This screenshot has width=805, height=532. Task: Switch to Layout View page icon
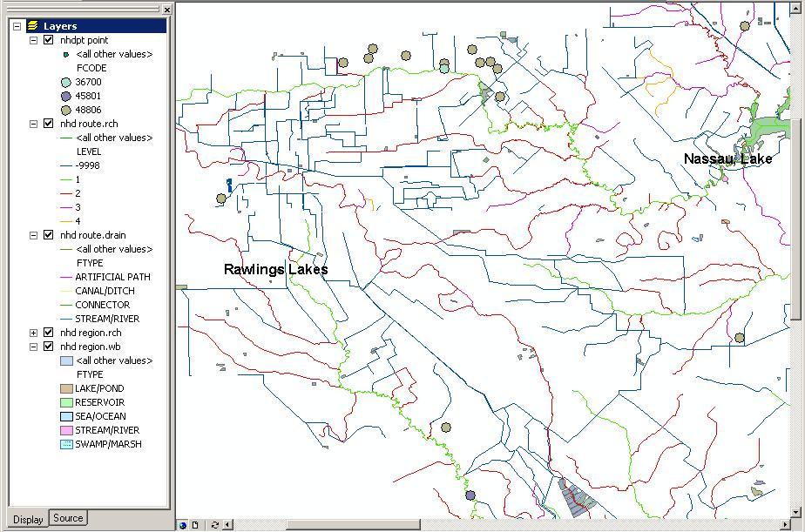pyautogui.click(x=195, y=525)
